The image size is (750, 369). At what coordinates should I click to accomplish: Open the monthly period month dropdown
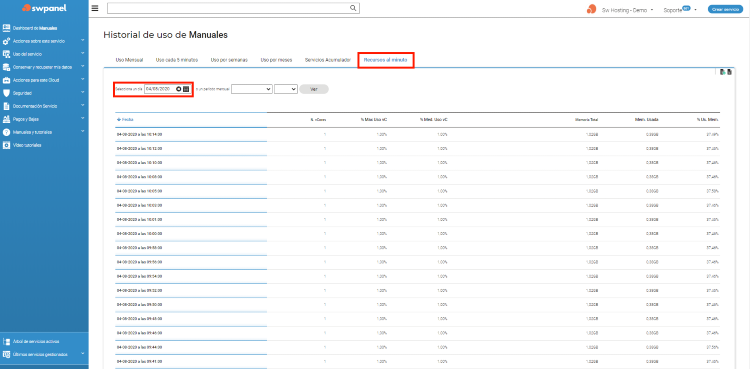252,89
